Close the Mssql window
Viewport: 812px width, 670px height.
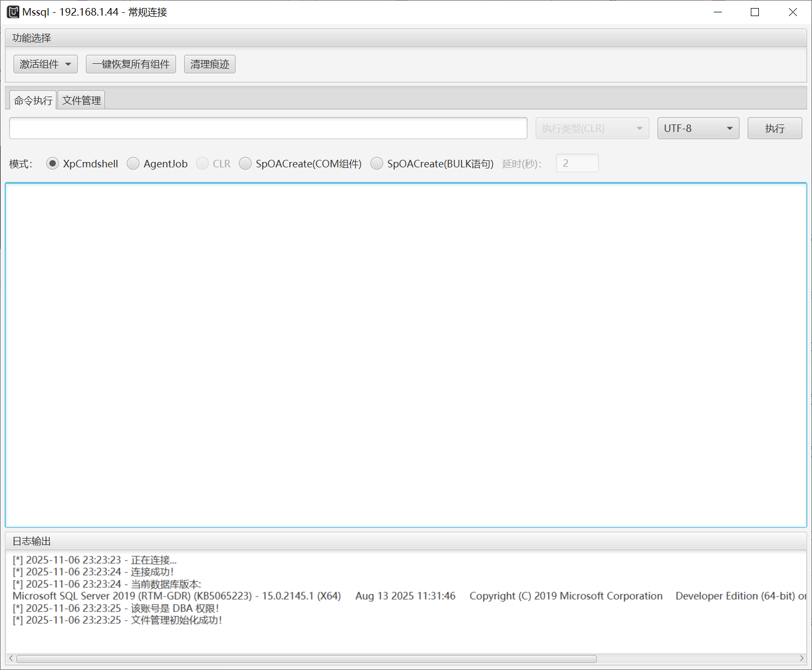(793, 12)
